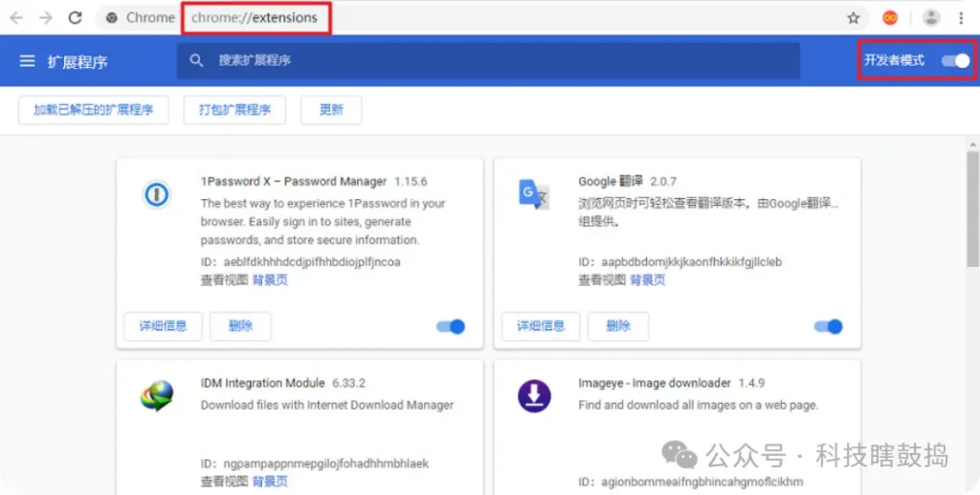
Task: Click version number 1.4.9
Action: coord(751,383)
